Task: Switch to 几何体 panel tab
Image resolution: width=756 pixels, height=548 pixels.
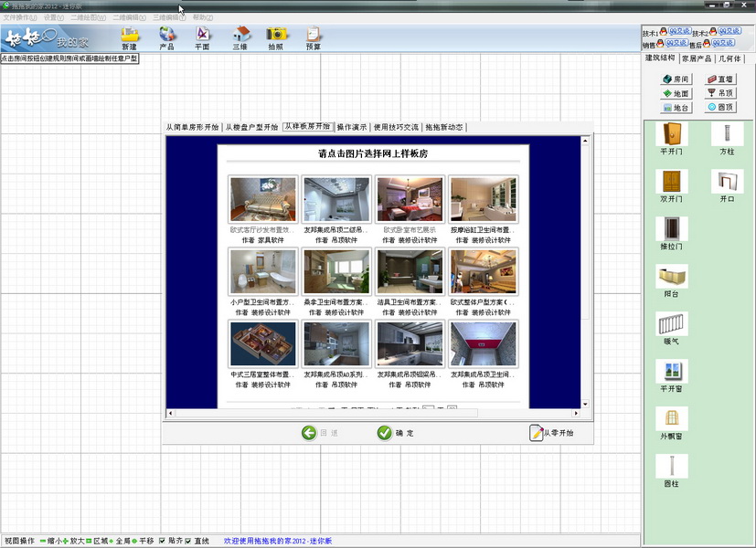Action: (x=729, y=58)
